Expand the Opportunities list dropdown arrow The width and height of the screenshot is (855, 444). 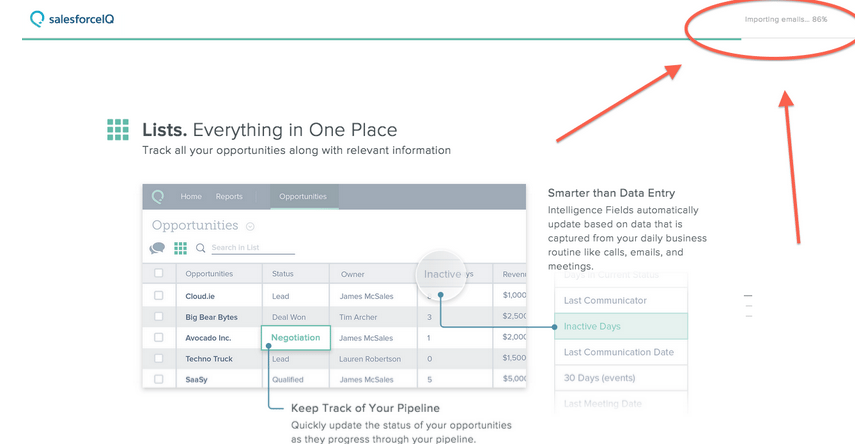coord(250,226)
